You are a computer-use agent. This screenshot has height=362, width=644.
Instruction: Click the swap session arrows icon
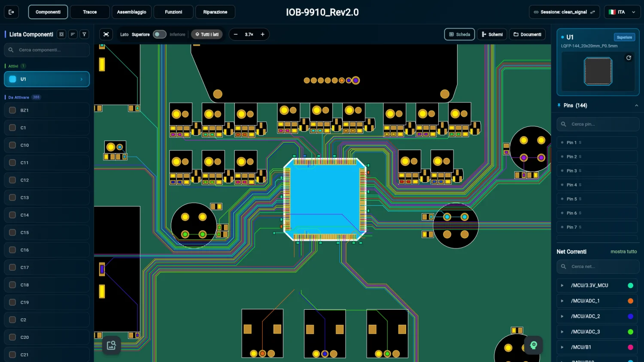point(592,12)
